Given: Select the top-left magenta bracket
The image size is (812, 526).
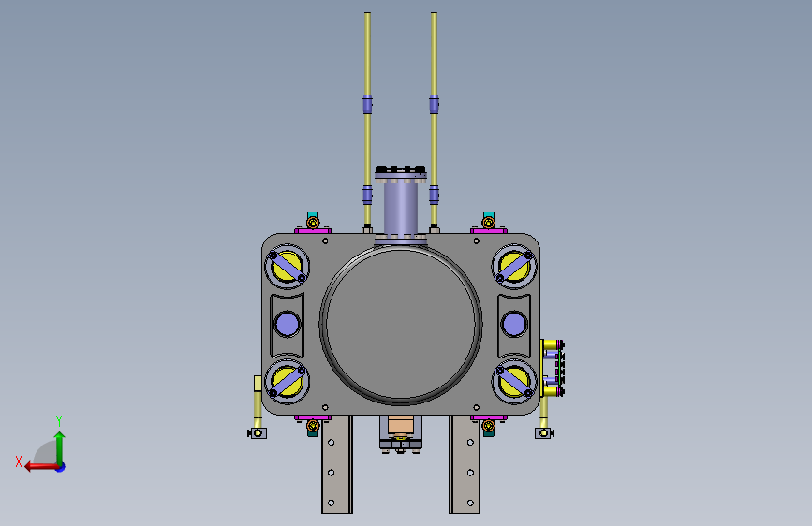Looking at the screenshot, I should [x=313, y=230].
